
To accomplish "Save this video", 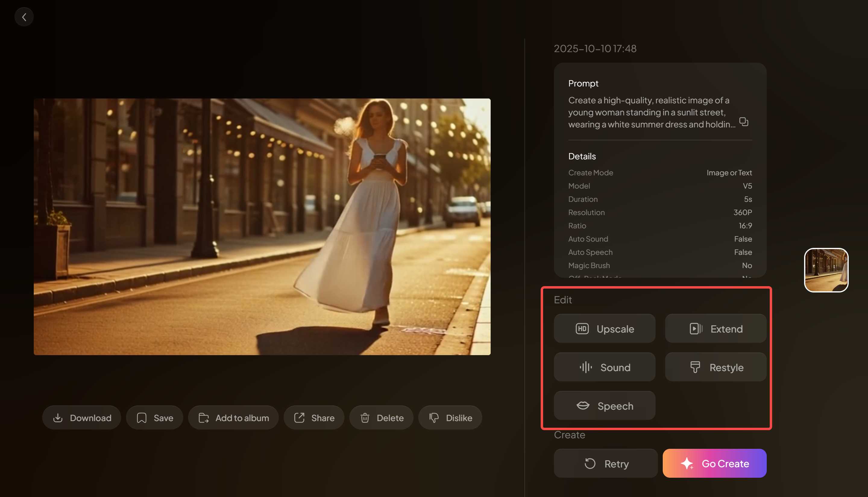I will tap(154, 417).
